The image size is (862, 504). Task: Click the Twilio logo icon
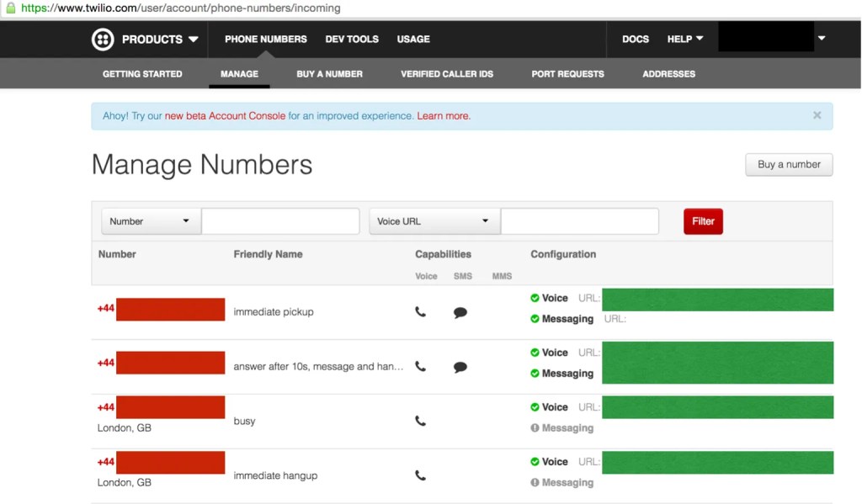(103, 39)
